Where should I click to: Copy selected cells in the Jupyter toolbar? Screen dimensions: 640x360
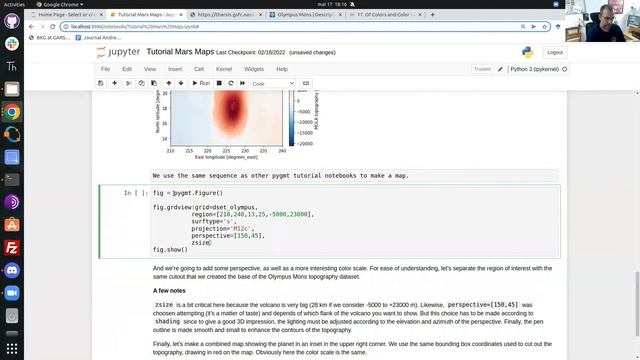(141, 83)
